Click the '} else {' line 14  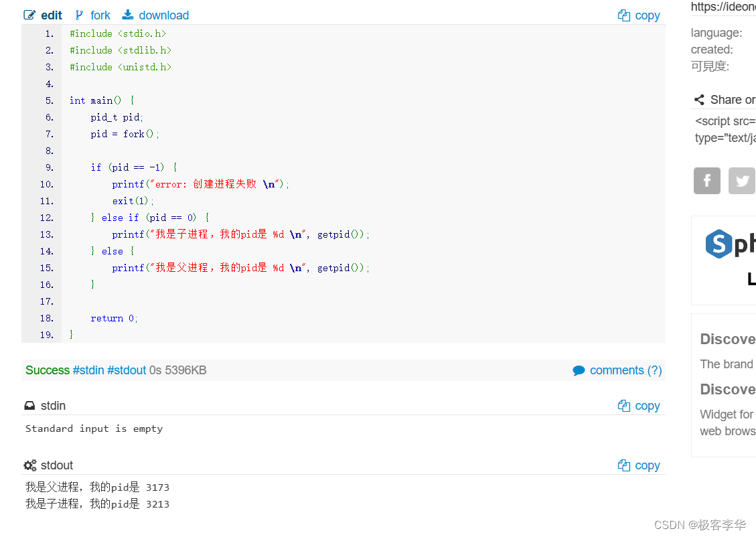112,251
